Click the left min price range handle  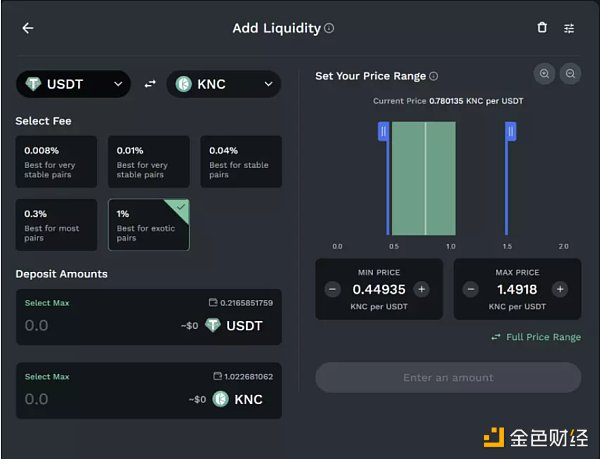383,132
